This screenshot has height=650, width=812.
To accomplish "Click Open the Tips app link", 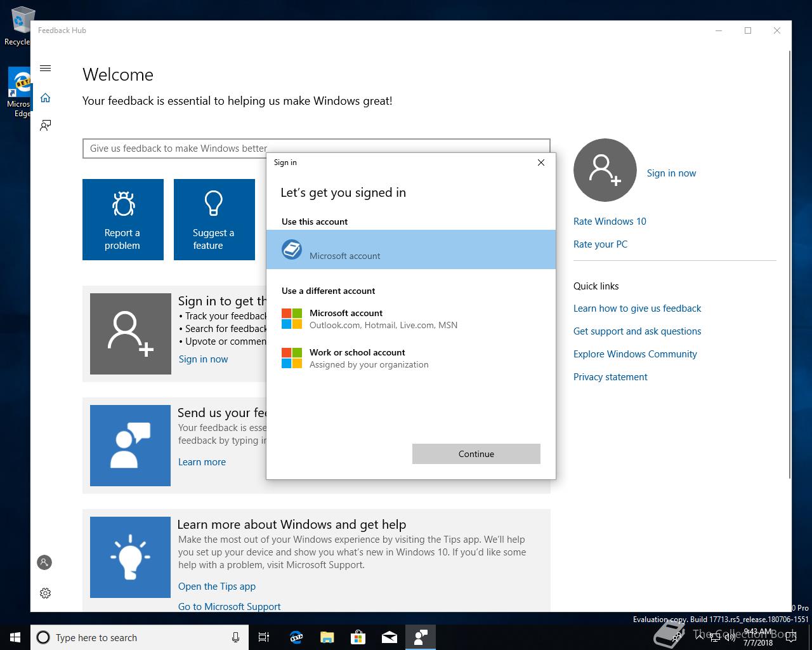I will click(x=217, y=587).
